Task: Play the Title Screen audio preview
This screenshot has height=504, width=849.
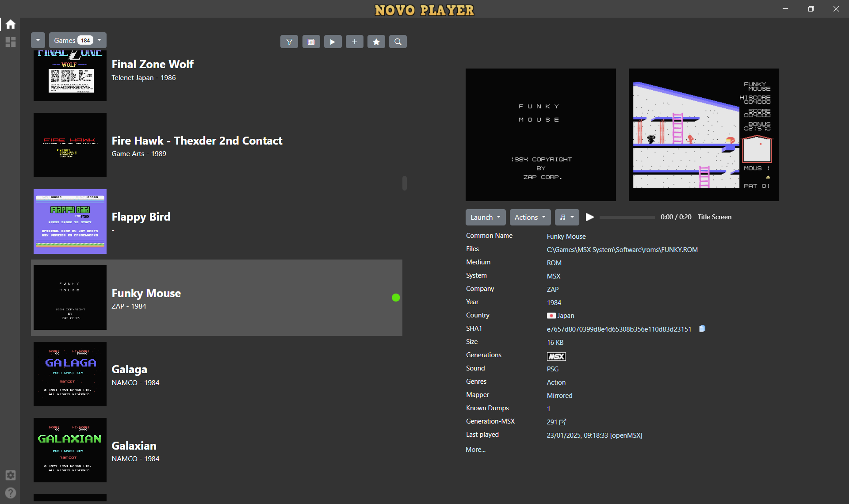Action: click(x=589, y=217)
